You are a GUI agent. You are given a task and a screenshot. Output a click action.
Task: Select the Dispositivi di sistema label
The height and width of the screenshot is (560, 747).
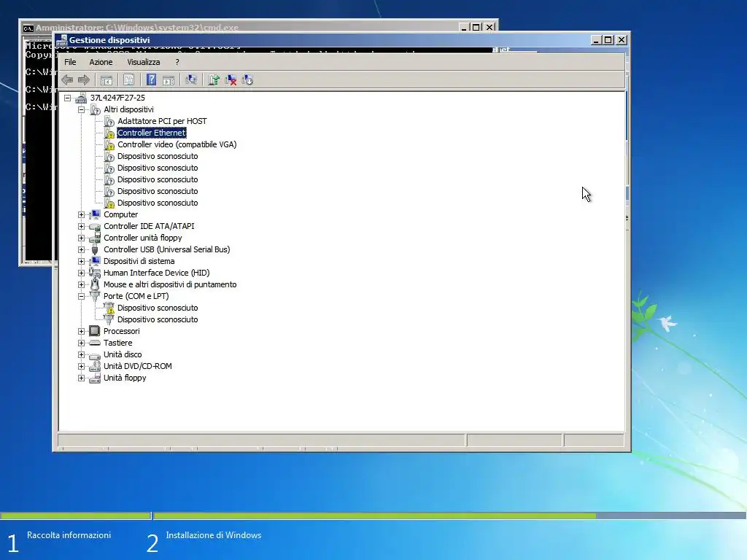pos(139,262)
